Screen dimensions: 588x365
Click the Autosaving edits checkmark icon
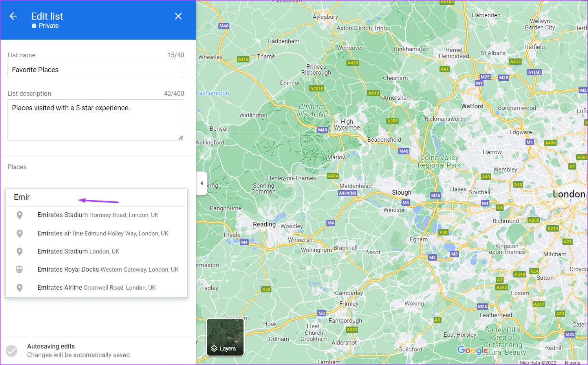(x=12, y=350)
